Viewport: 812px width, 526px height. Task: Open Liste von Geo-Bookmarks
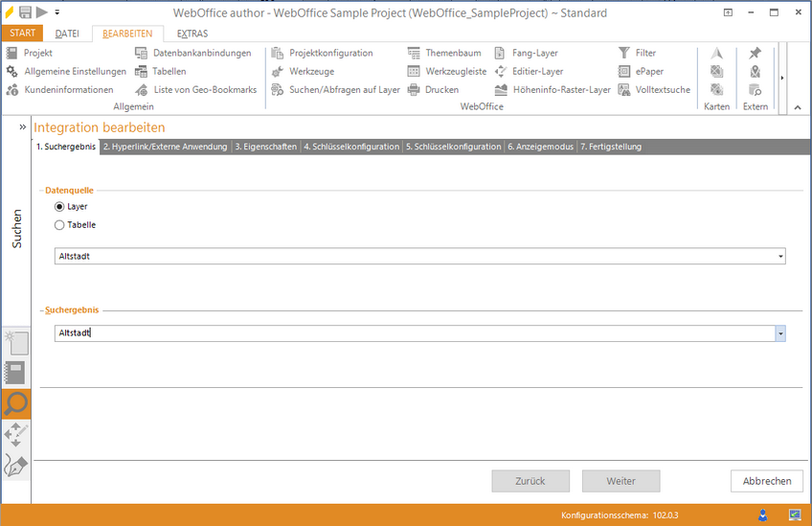coord(142,90)
